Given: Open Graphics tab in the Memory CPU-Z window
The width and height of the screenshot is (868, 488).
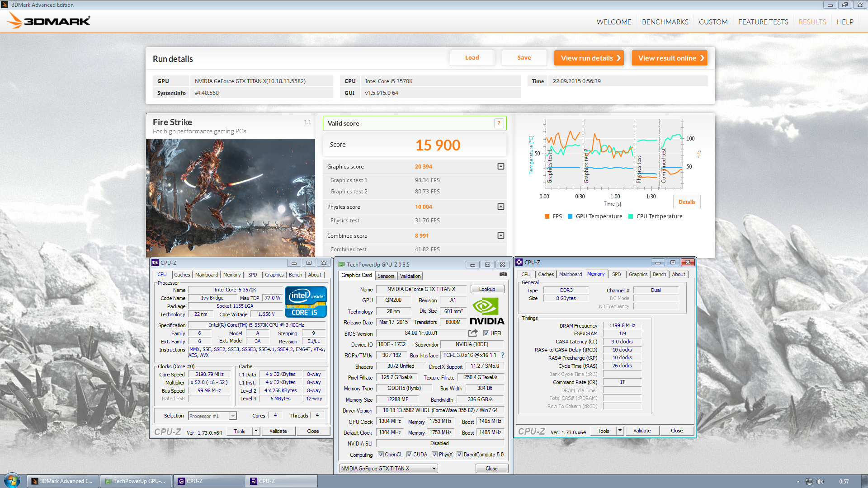Looking at the screenshot, I should point(638,274).
